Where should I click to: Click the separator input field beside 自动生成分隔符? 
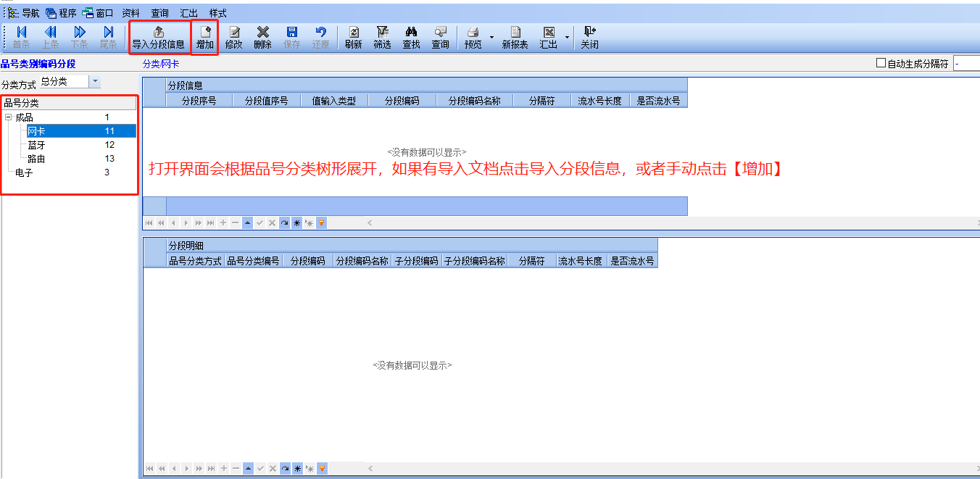(x=966, y=64)
